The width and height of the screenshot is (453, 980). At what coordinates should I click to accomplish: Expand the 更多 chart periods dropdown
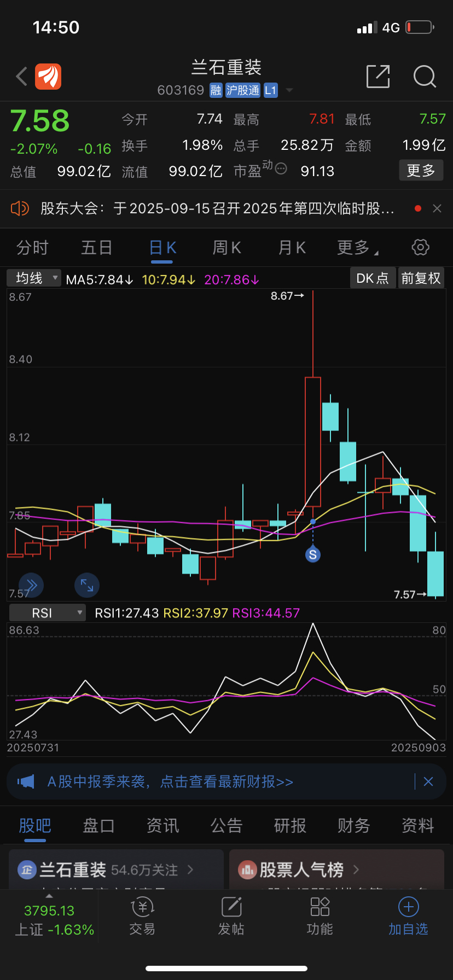[x=357, y=248]
